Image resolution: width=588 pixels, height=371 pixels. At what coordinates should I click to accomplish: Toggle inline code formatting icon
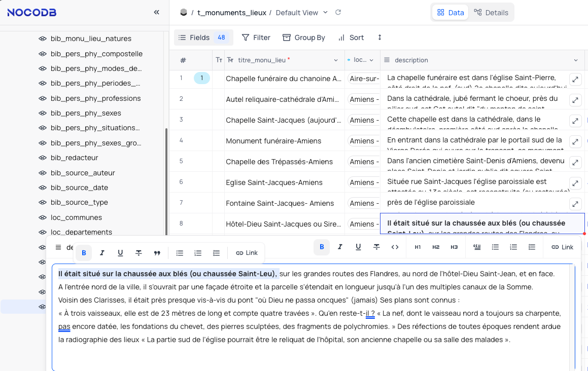pos(395,247)
